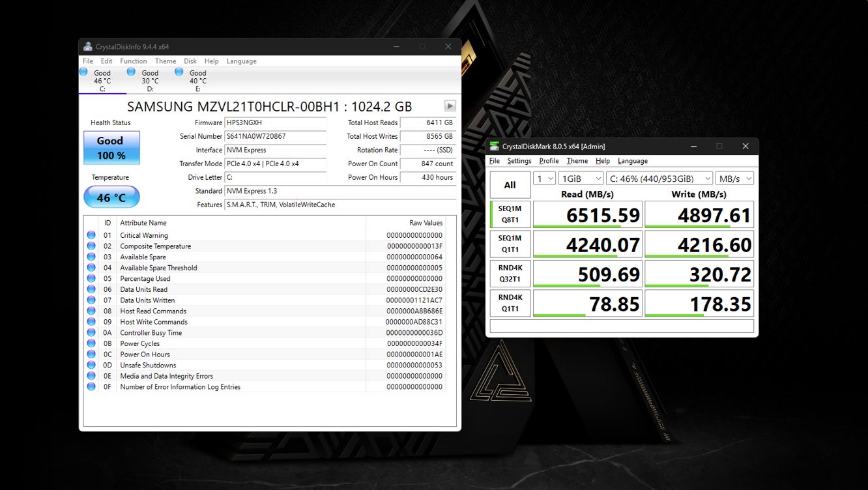Click status orb for Error Information Log Entries

[91, 386]
